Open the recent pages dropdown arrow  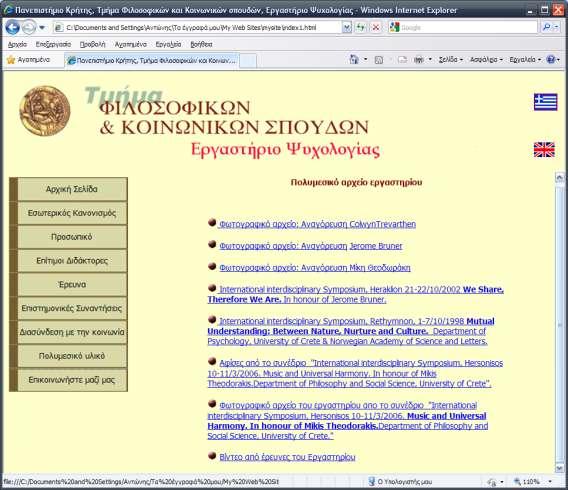click(x=42, y=28)
